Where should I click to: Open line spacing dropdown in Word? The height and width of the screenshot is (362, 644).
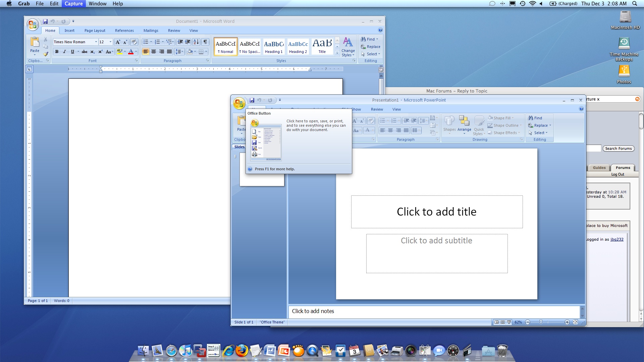tap(179, 52)
